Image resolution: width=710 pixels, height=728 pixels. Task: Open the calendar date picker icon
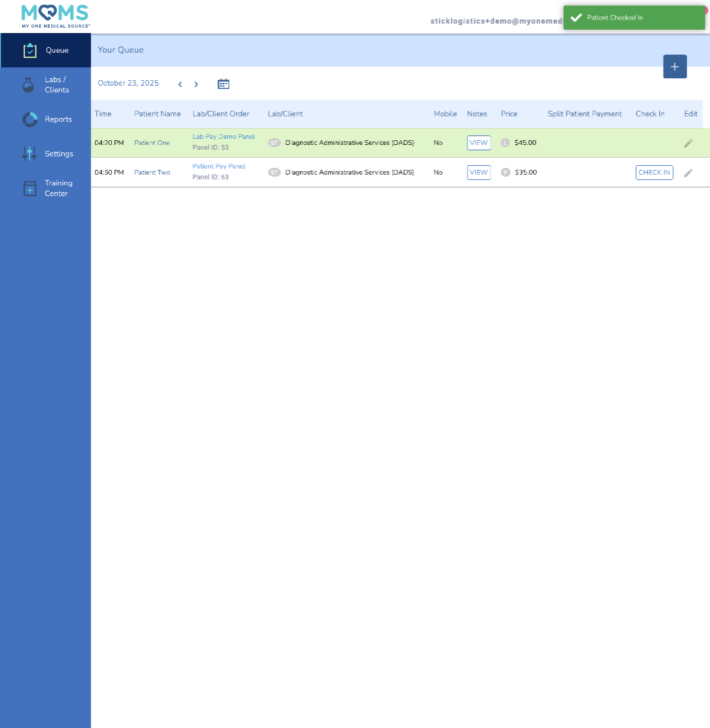tap(224, 84)
